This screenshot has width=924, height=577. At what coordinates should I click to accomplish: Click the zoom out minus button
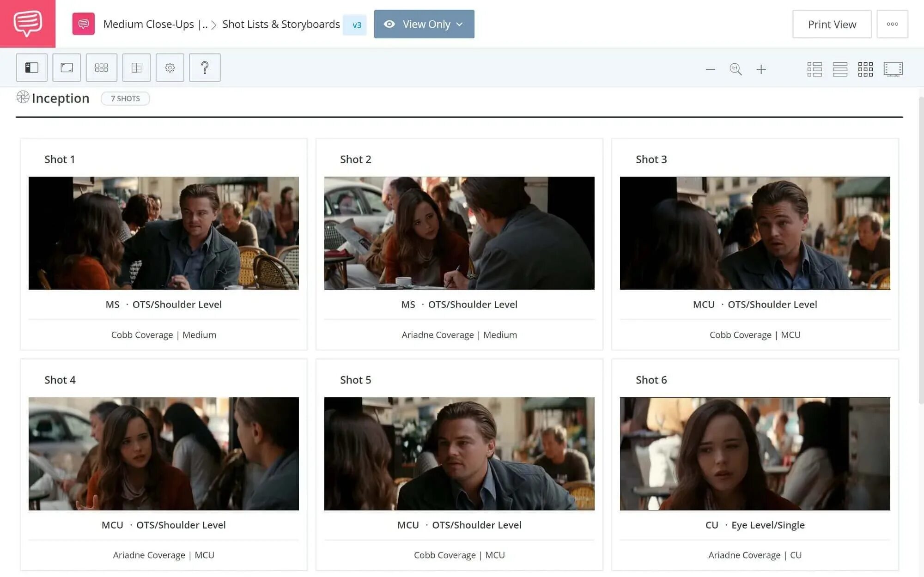tap(710, 68)
